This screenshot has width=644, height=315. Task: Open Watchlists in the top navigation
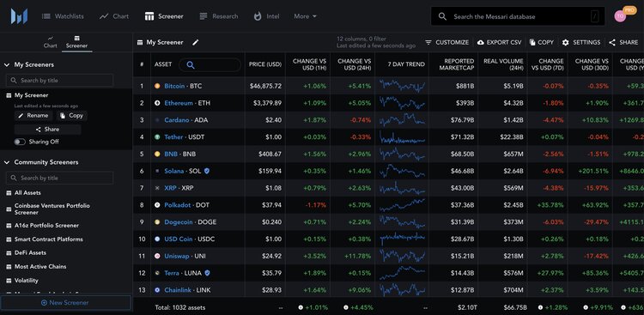(x=63, y=16)
